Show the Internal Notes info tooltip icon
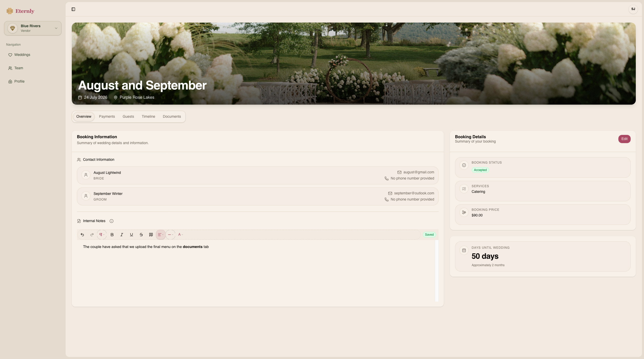 (x=112, y=221)
